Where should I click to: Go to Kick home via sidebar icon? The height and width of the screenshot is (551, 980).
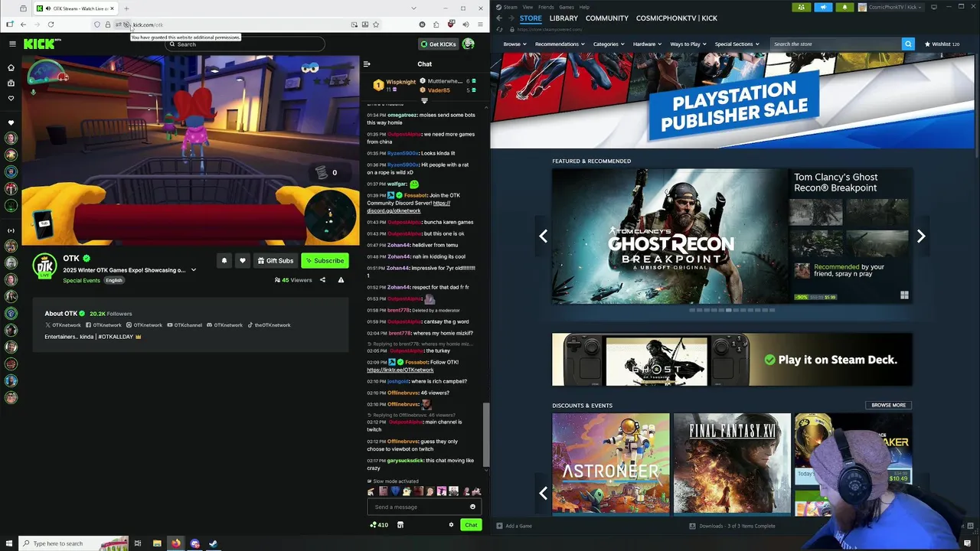coord(11,67)
